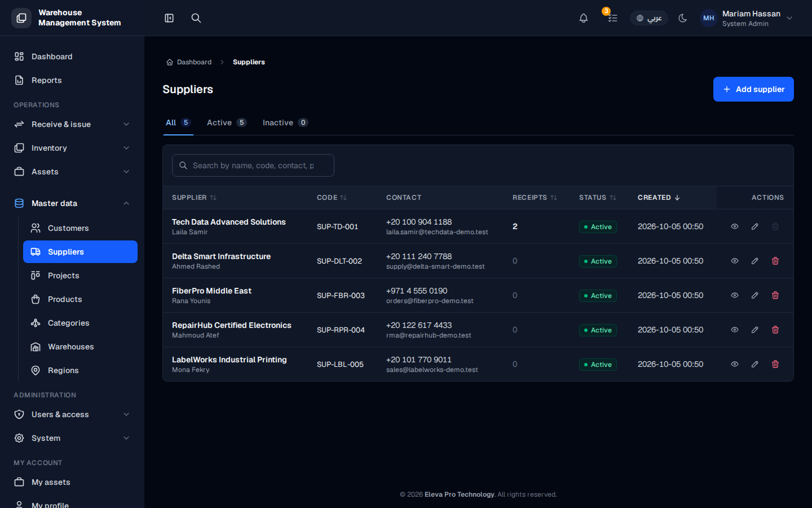This screenshot has width=812, height=508.
Task: Go to Dashboard breadcrumb link
Action: [189, 62]
